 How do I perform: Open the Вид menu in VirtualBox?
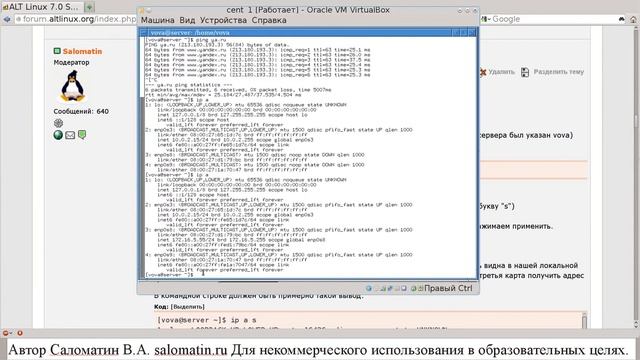click(187, 20)
